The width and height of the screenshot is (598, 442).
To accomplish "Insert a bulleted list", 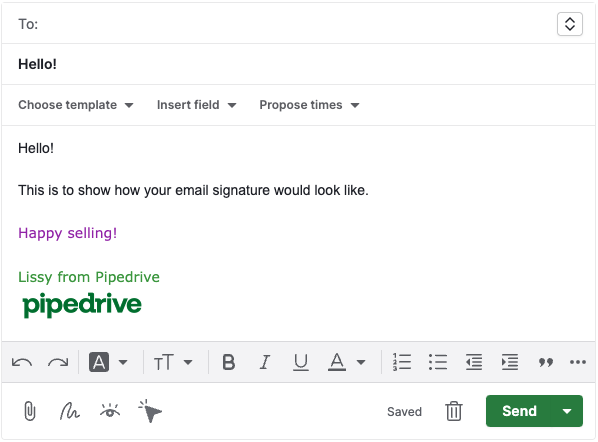I will [x=438, y=362].
